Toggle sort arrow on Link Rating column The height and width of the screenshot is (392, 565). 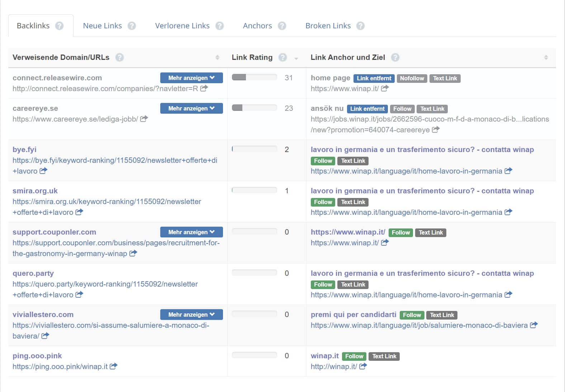point(296,58)
